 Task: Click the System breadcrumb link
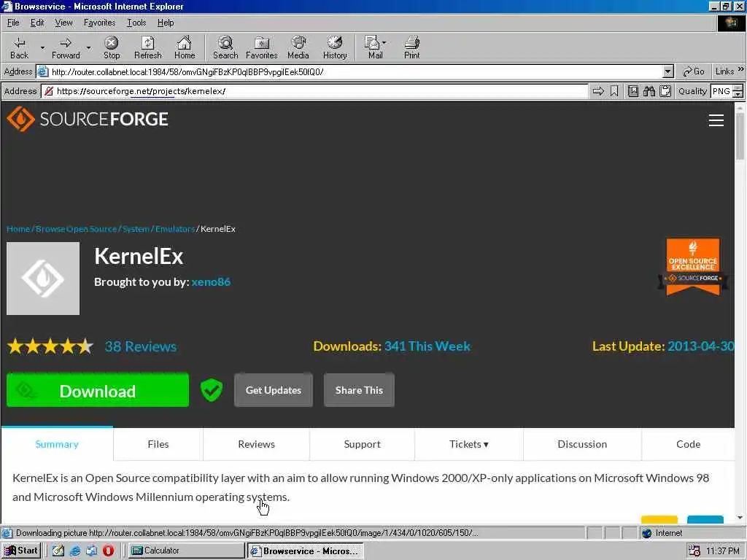pyautogui.click(x=136, y=229)
